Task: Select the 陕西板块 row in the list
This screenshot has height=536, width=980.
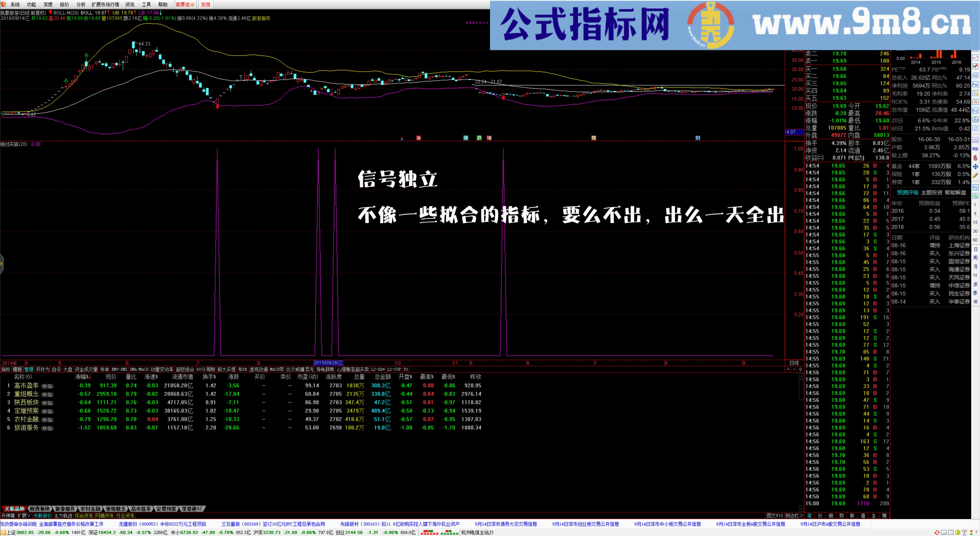Action: (x=244, y=403)
